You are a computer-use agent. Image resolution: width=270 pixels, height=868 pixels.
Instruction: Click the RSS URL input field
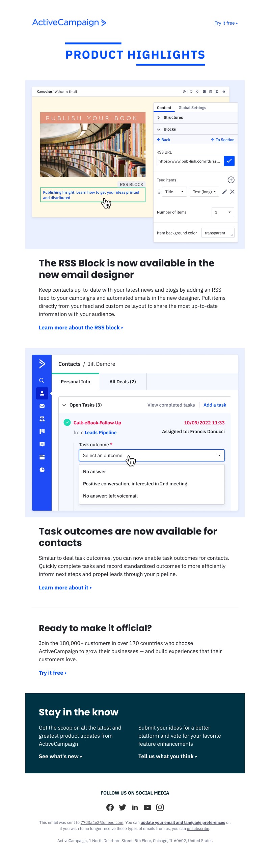[190, 161]
